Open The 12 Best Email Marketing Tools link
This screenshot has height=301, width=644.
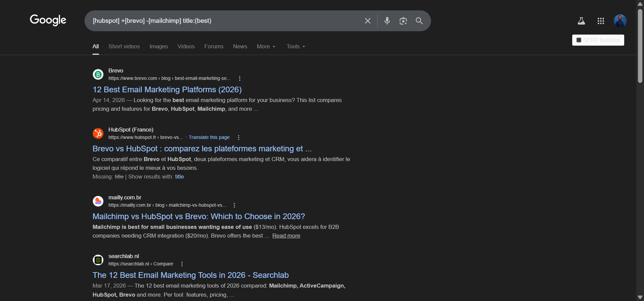click(x=191, y=275)
